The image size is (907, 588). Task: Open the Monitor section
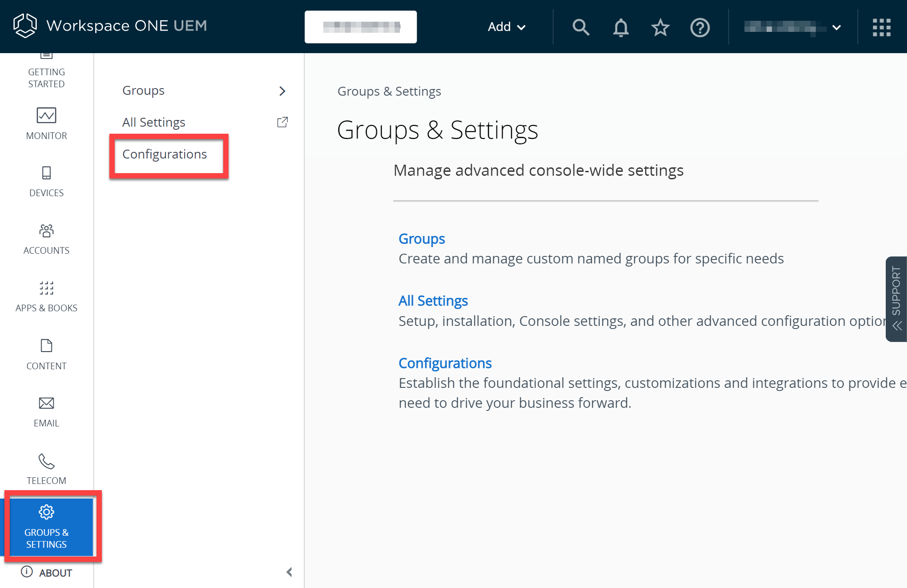point(47,124)
